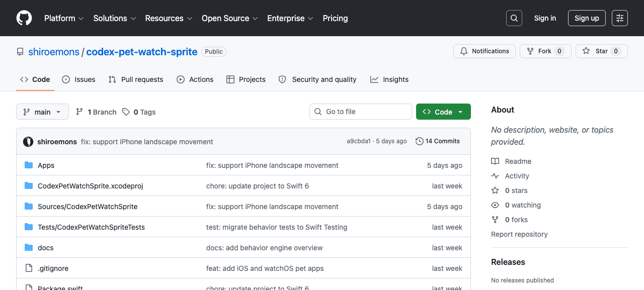644x290 pixels.
Task: Click the Readme book icon
Action: 495,161
